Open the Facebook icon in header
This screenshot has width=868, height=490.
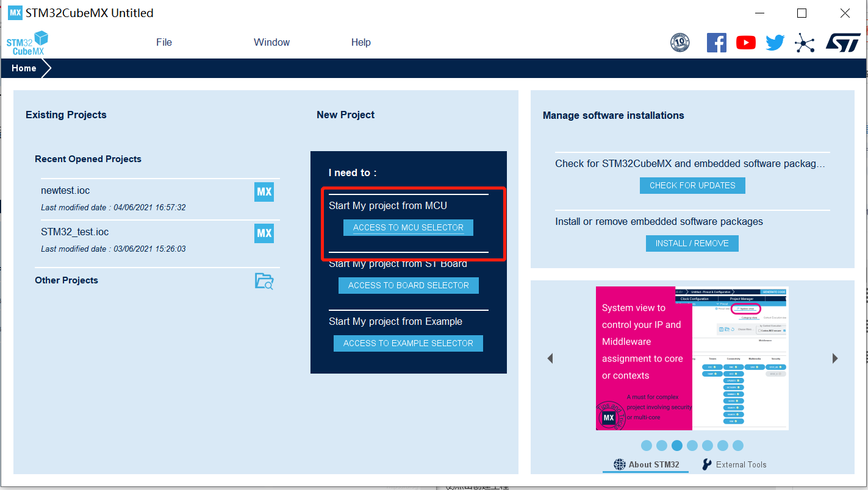click(x=717, y=43)
